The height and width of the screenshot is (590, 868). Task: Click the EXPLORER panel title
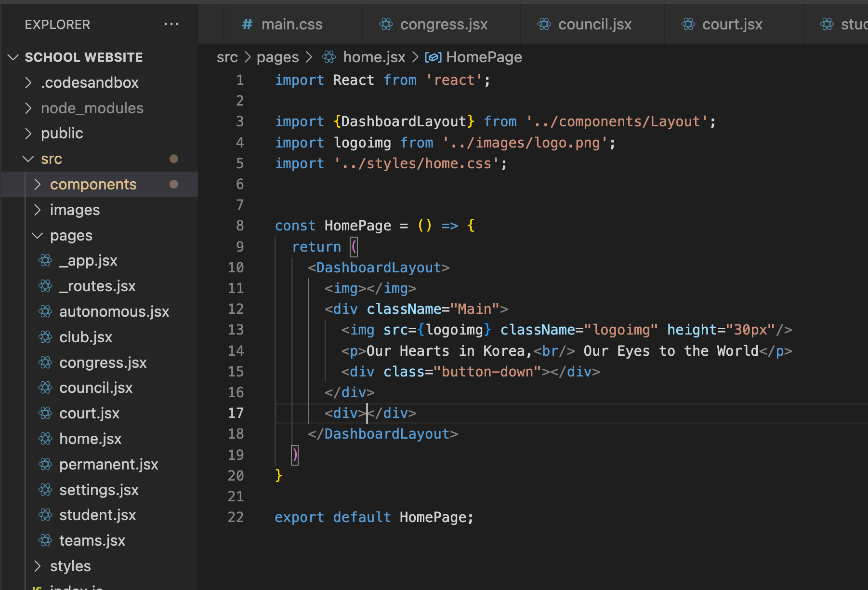click(x=57, y=25)
